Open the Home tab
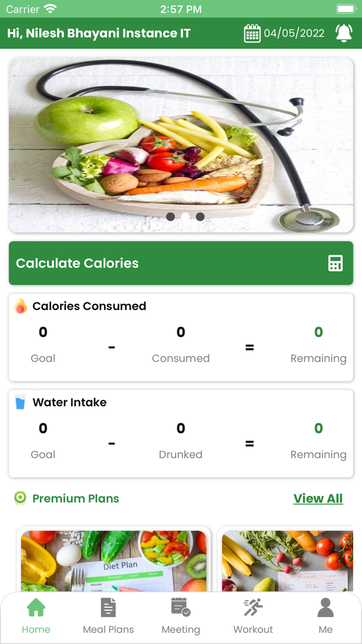This screenshot has height=644, width=362. (36, 616)
